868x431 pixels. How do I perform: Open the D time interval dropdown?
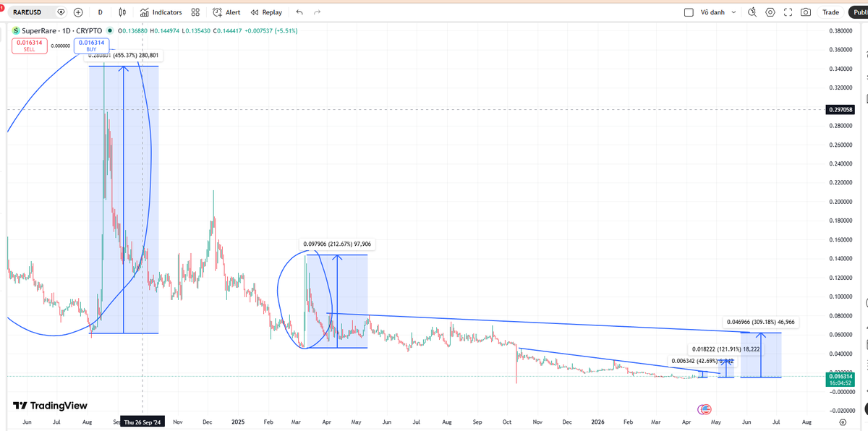(x=100, y=12)
